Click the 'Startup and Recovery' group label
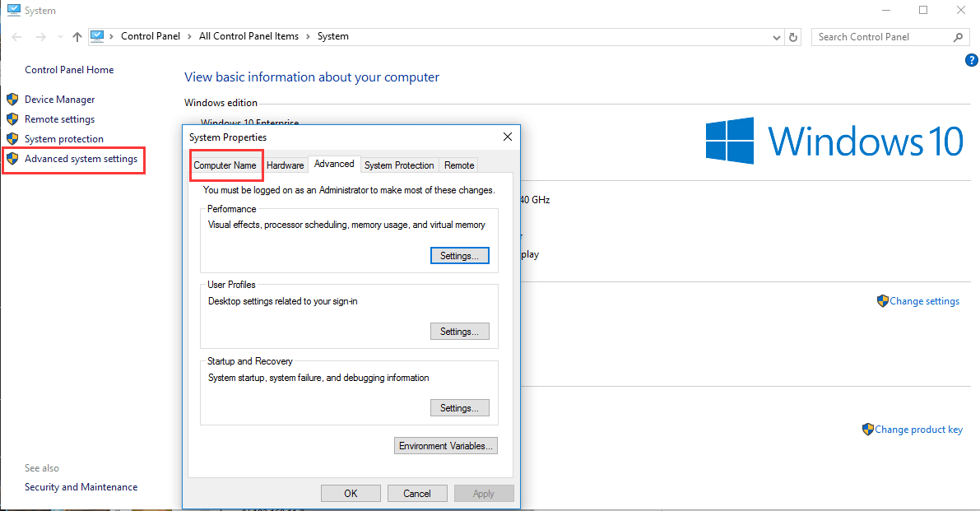 coord(250,361)
